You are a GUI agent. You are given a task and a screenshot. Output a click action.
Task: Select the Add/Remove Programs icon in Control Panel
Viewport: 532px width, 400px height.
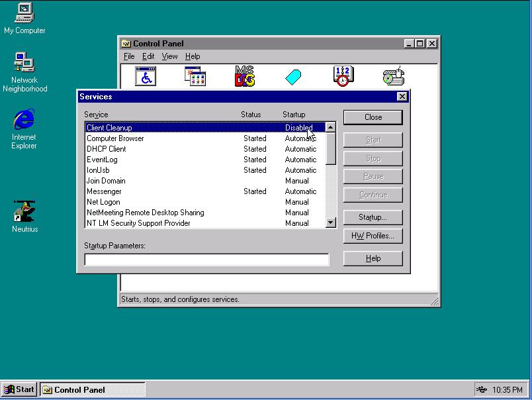[x=195, y=76]
